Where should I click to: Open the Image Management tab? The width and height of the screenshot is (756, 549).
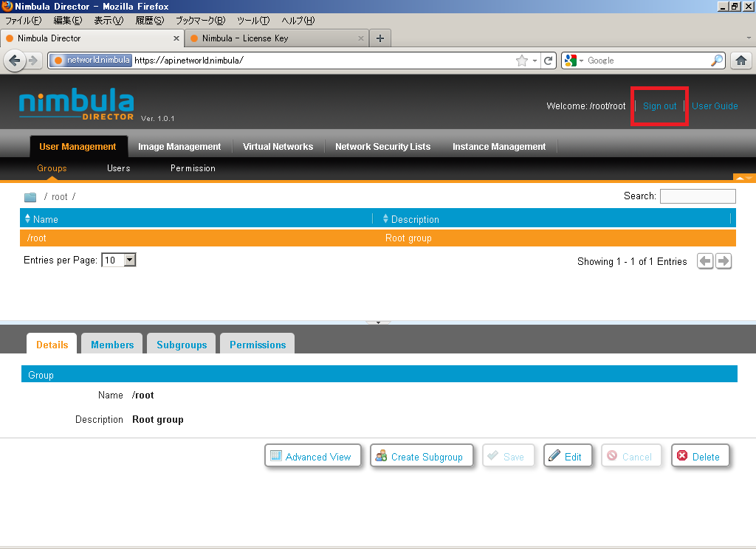pos(179,147)
